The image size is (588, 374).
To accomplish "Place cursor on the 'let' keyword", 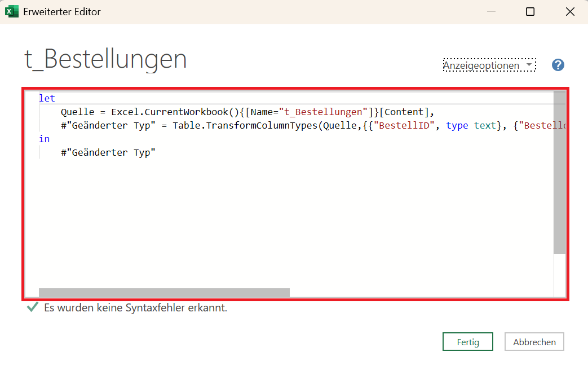I will [47, 98].
